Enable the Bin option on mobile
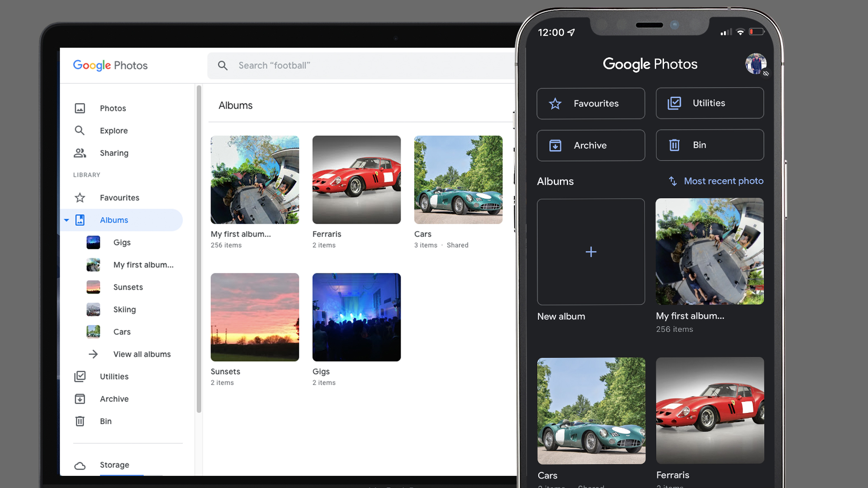868x488 pixels. 710,144
